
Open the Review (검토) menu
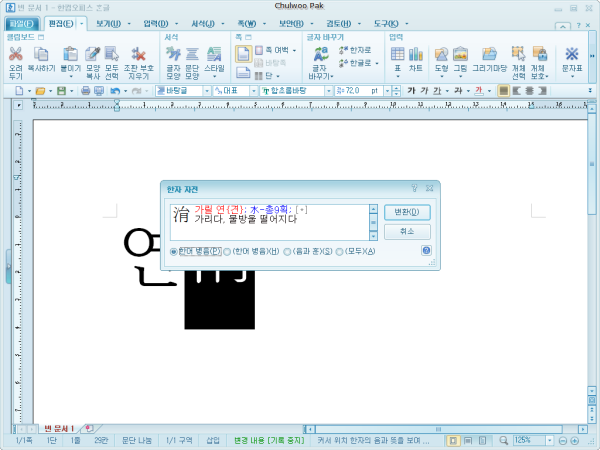point(339,24)
